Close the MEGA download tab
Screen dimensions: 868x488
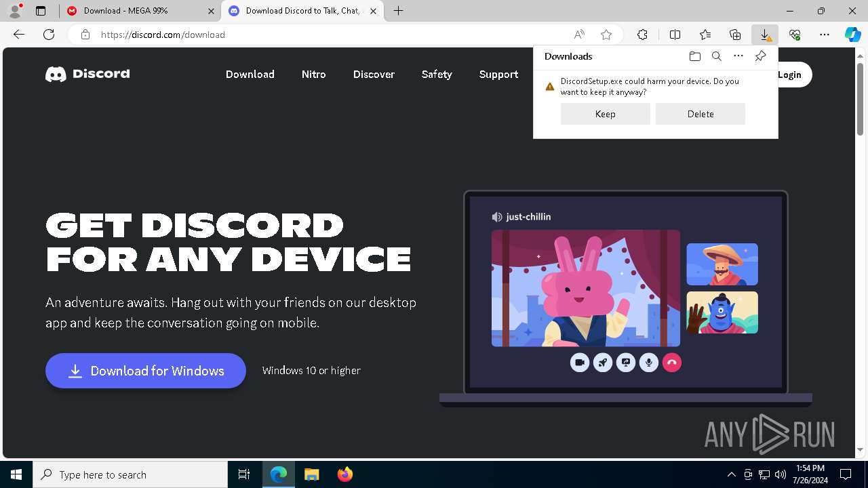click(211, 11)
